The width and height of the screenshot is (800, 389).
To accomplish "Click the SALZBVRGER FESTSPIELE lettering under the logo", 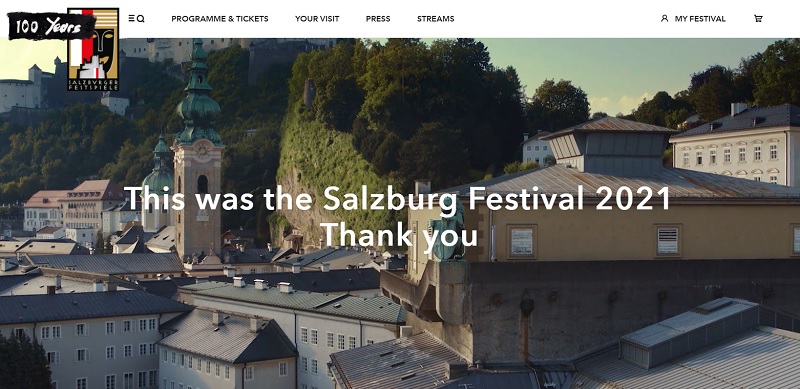I will 93,84.
